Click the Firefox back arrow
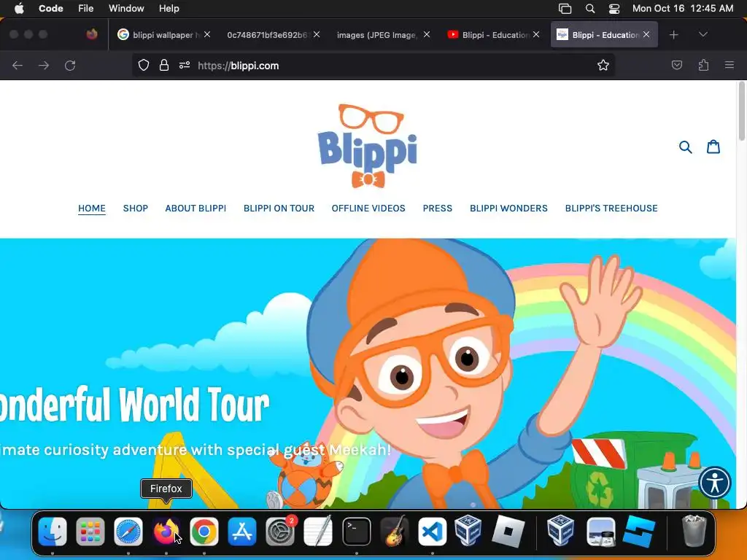Image resolution: width=747 pixels, height=560 pixels. [18, 66]
